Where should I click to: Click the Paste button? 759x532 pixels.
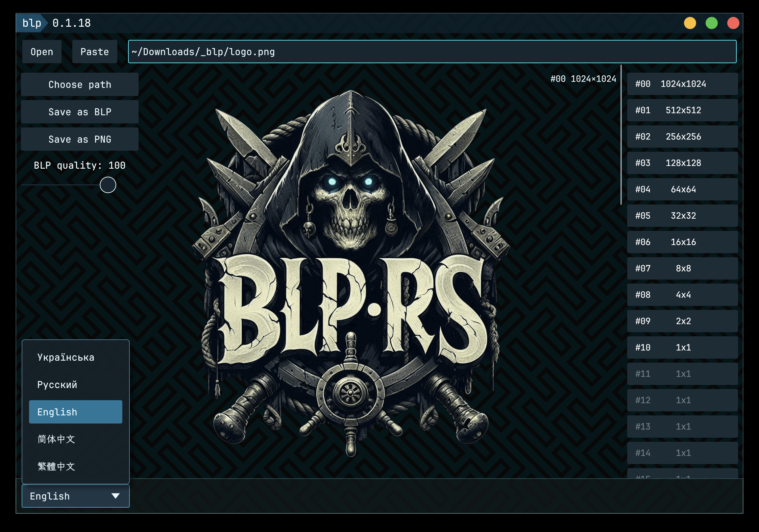coord(95,52)
